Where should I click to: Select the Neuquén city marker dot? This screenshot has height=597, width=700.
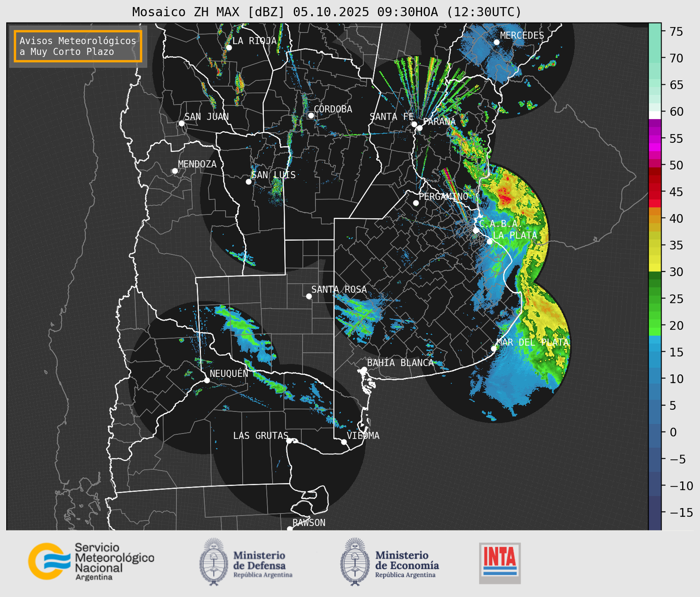point(207,380)
